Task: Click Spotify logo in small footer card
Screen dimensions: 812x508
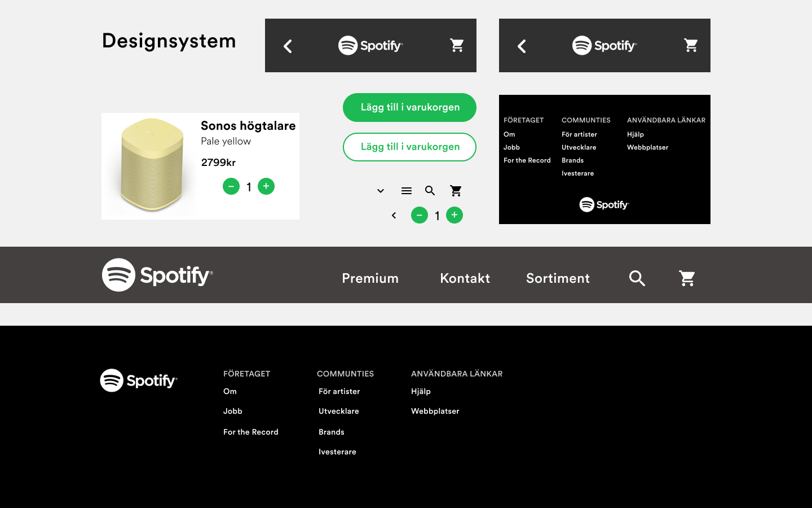Action: click(604, 204)
